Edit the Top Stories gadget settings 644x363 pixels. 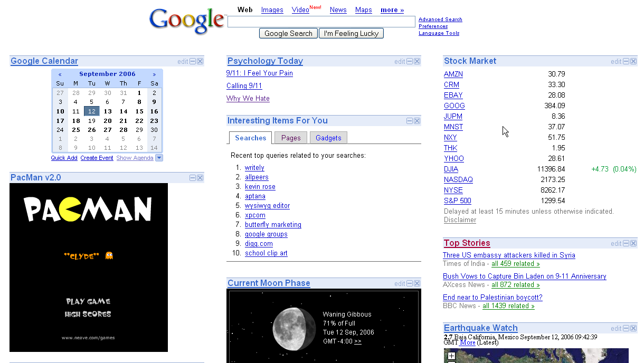pyautogui.click(x=617, y=244)
